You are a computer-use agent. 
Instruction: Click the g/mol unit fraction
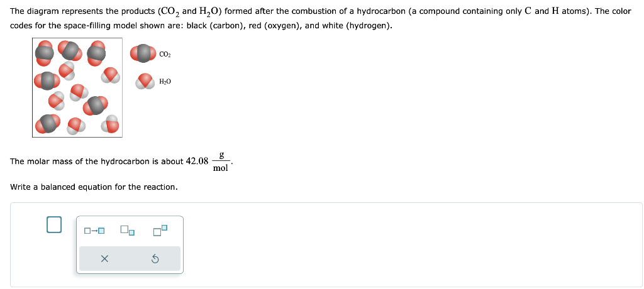pyautogui.click(x=221, y=161)
